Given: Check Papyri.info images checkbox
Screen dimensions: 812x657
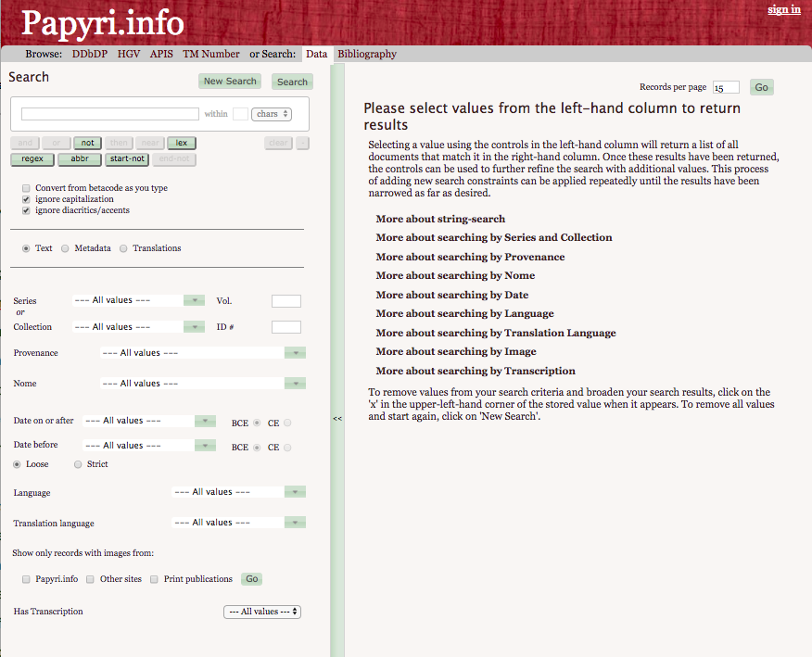Looking at the screenshot, I should coord(26,579).
